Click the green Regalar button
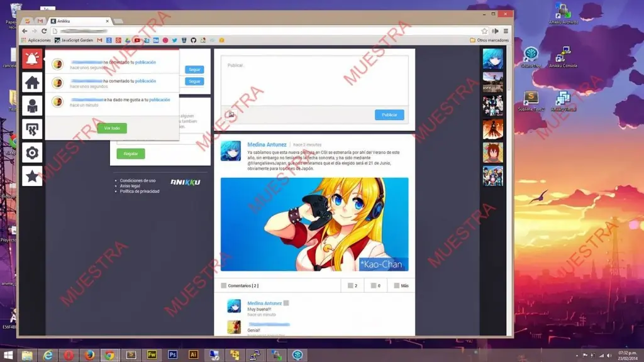This screenshot has width=644, height=362. pyautogui.click(x=131, y=153)
